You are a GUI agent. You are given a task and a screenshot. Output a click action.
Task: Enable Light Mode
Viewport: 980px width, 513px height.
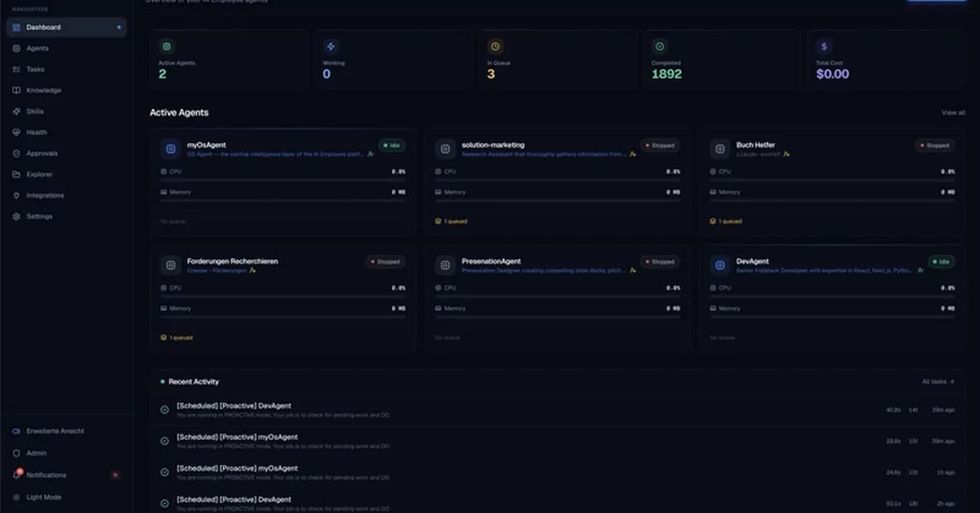point(18,497)
